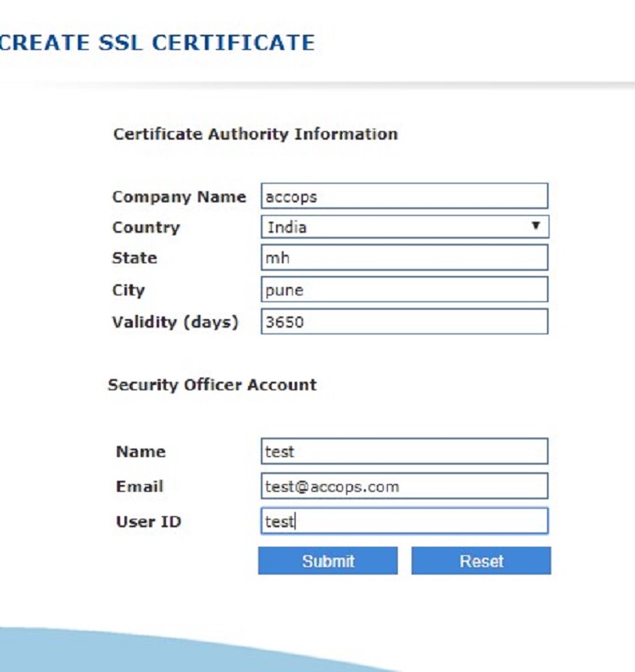The width and height of the screenshot is (635, 672).
Task: Click the Security Officer Name field
Action: pos(405,451)
